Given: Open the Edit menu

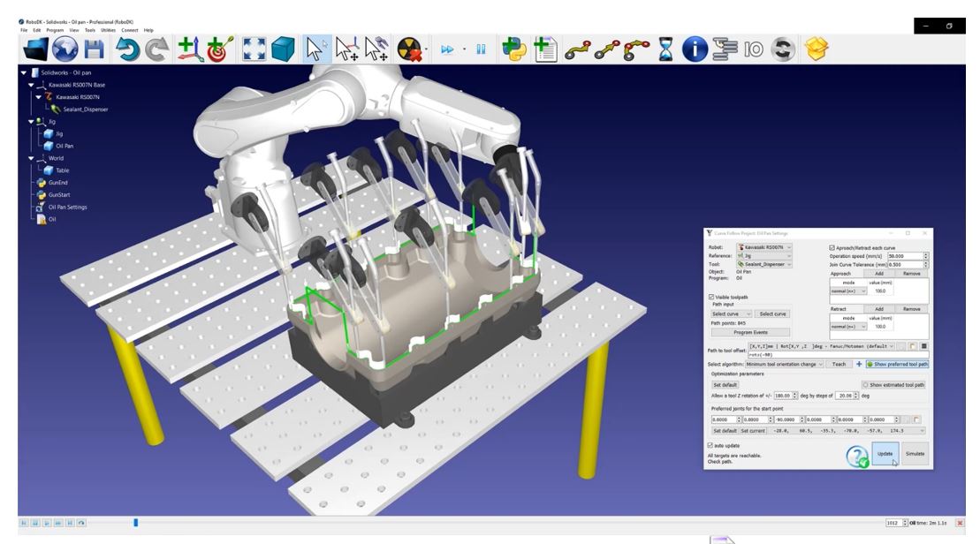Looking at the screenshot, I should click(x=37, y=30).
